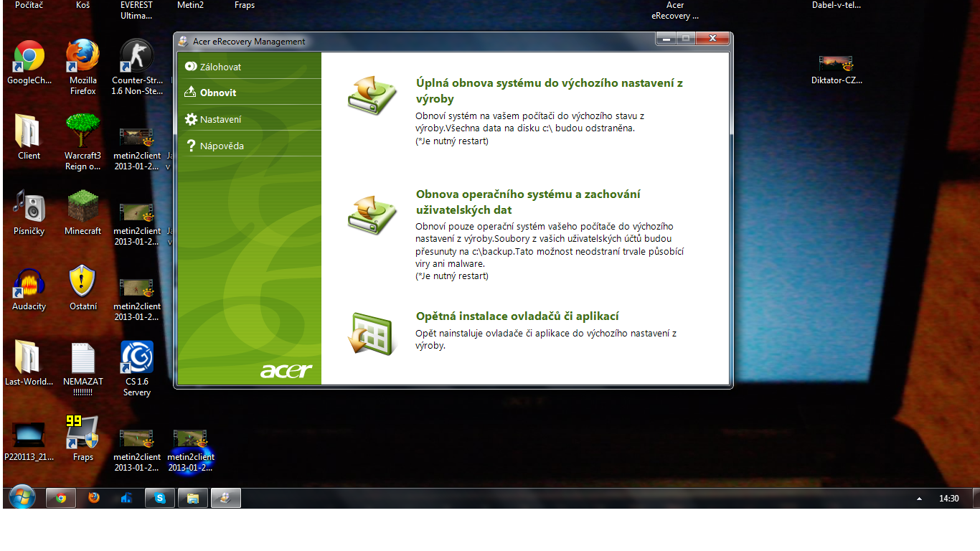Click the Zálohovat disc icon in sidebar

click(x=191, y=67)
